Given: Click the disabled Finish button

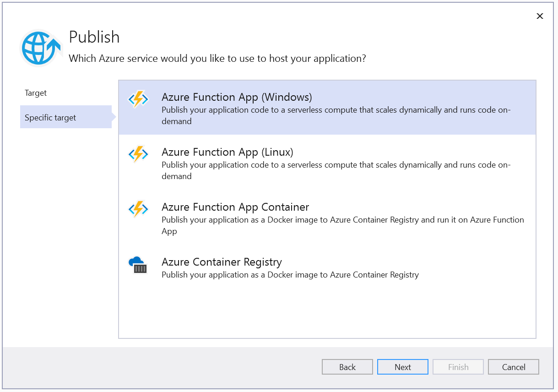Looking at the screenshot, I should pyautogui.click(x=458, y=367).
